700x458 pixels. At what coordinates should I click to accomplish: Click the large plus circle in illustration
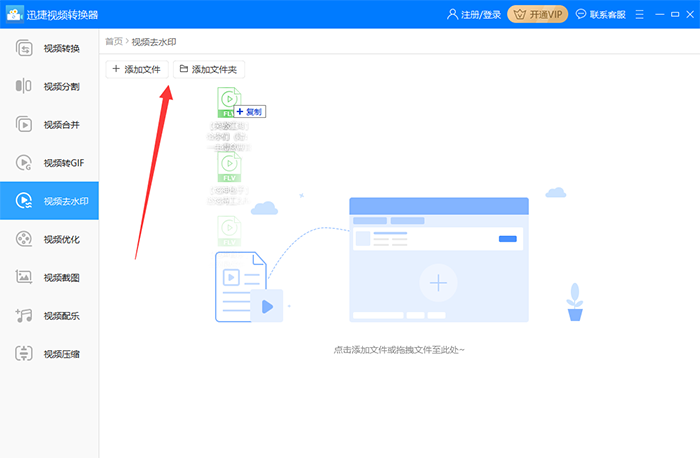point(438,283)
